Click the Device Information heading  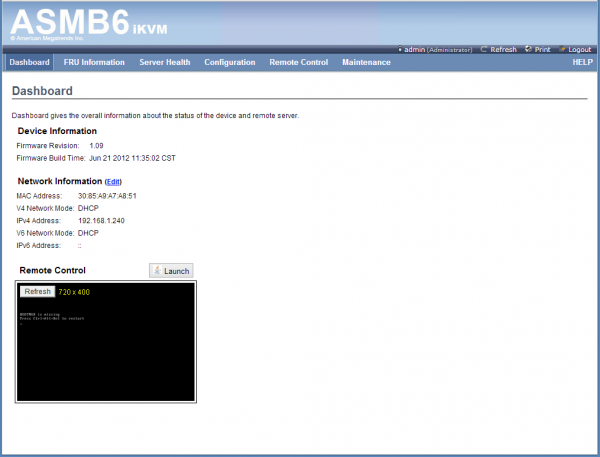click(x=57, y=131)
